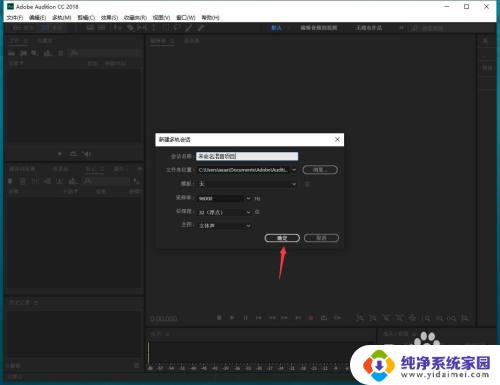
Task: Open the 多轨(M) menu
Action: 62,17
